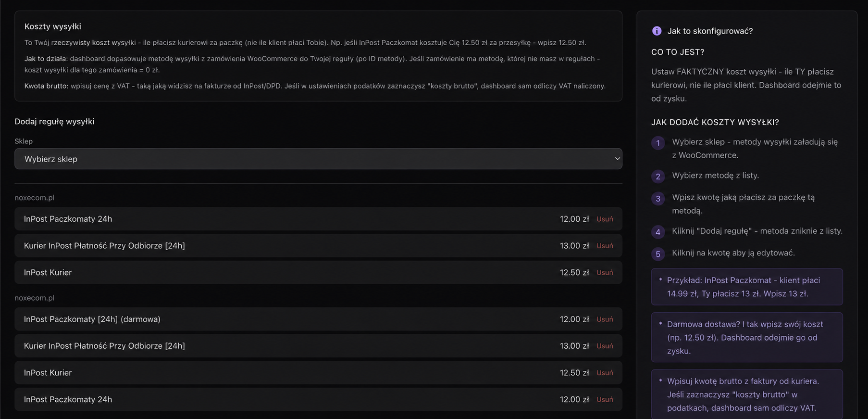The width and height of the screenshot is (868, 419).
Task: Delete InPost Paczkomaty 24h in the first noxecom.pl group
Action: pos(605,219)
